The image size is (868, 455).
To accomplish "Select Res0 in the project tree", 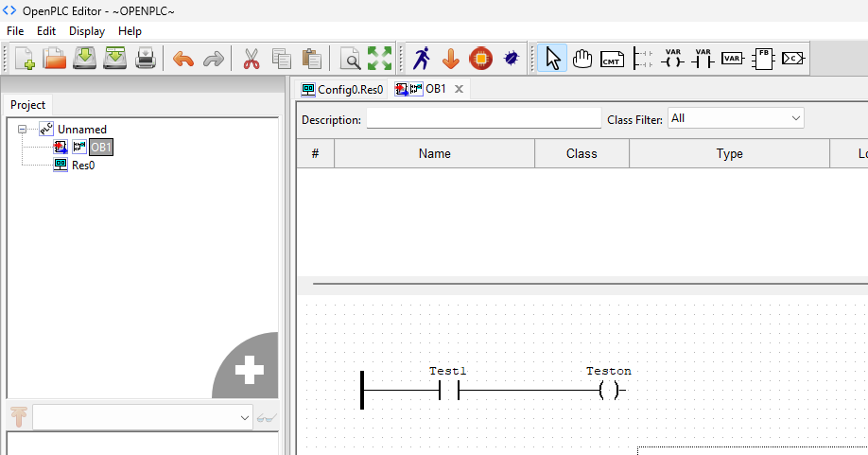I will tap(82, 165).
